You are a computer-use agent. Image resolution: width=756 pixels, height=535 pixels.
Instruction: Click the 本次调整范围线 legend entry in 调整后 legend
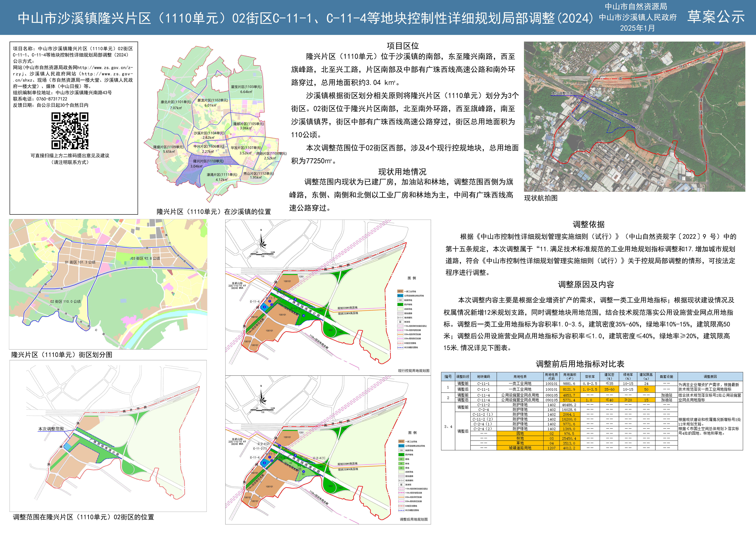point(409,510)
